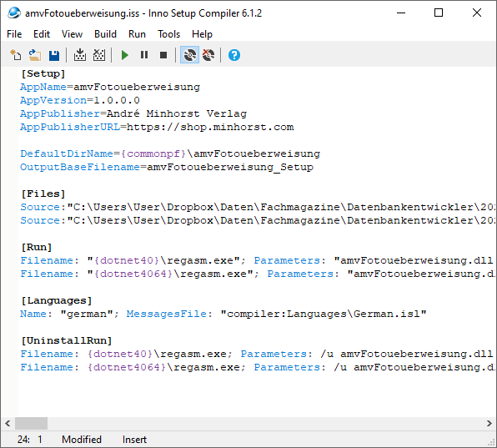
Task: Open help with blue question mark icon
Action: 234,55
